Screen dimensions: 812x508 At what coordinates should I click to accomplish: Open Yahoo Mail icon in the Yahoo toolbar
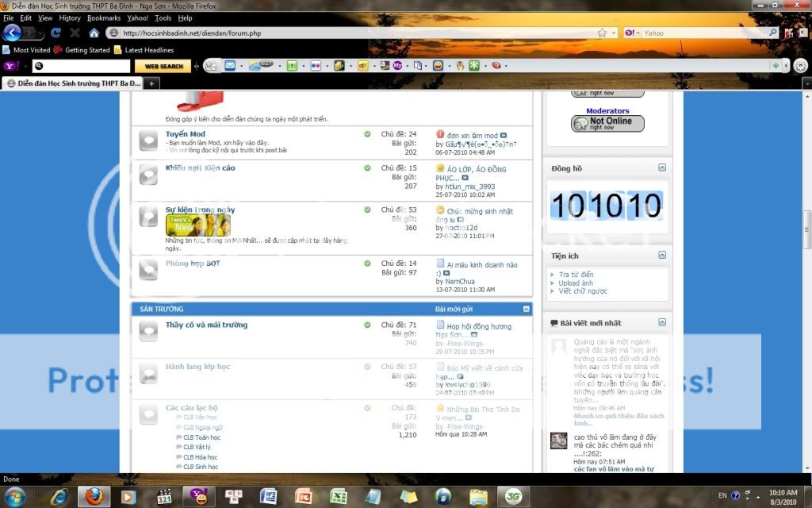(x=230, y=66)
